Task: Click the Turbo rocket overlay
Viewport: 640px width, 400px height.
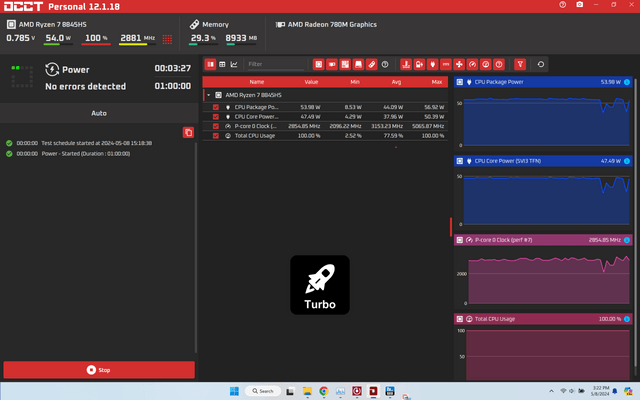Action: 320,285
